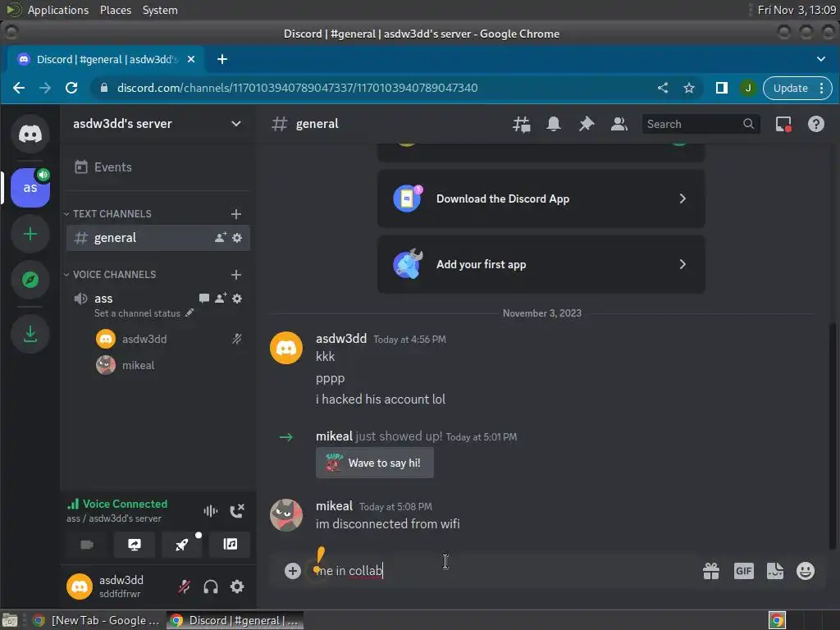840x630 pixels.
Task: Open User Settings gear icon
Action: pos(237,587)
